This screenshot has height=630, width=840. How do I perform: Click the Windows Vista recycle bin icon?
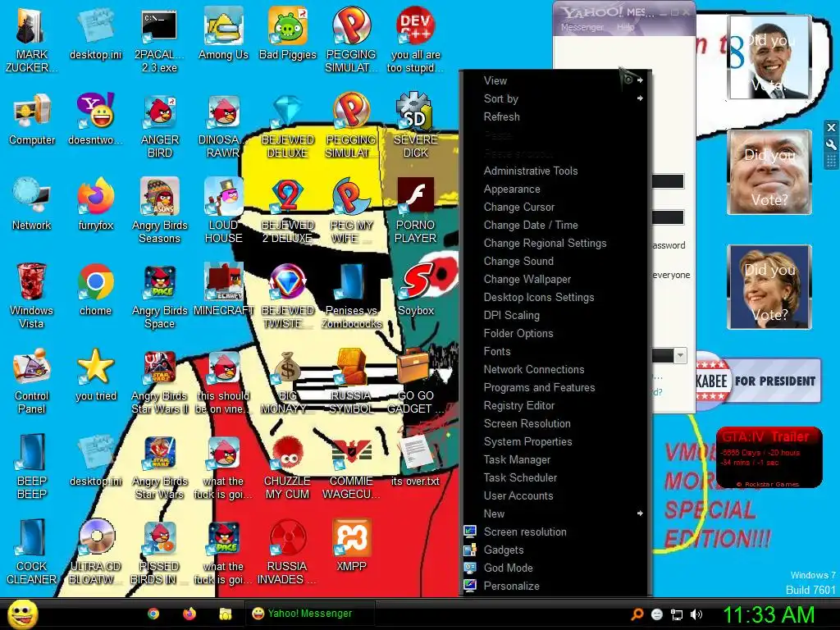click(32, 295)
